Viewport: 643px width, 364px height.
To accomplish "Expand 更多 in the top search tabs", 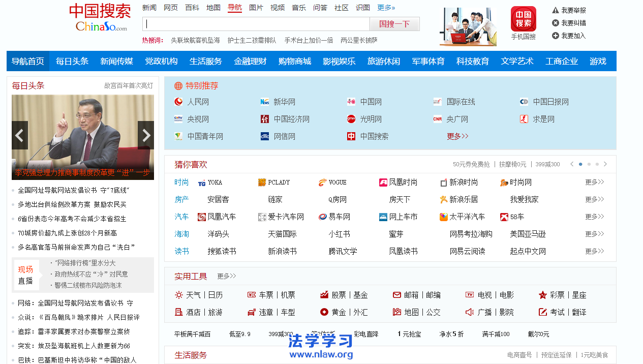I will tap(386, 8).
